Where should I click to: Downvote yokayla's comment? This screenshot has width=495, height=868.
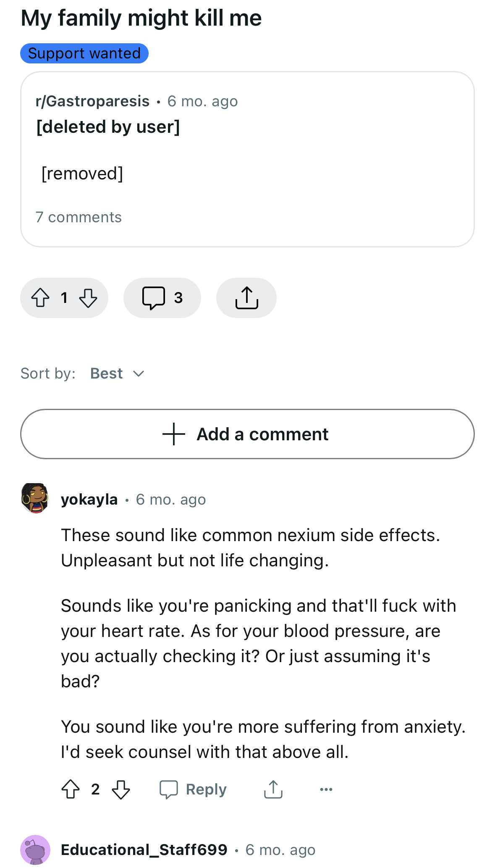coord(121,789)
